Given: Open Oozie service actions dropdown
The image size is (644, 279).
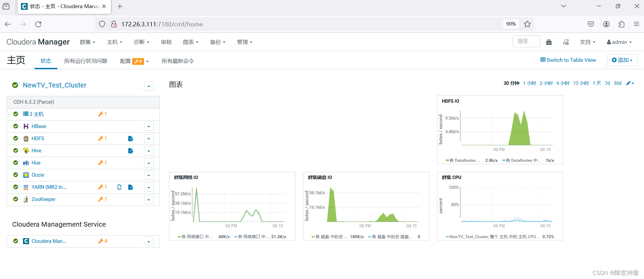Looking at the screenshot, I should (149, 175).
